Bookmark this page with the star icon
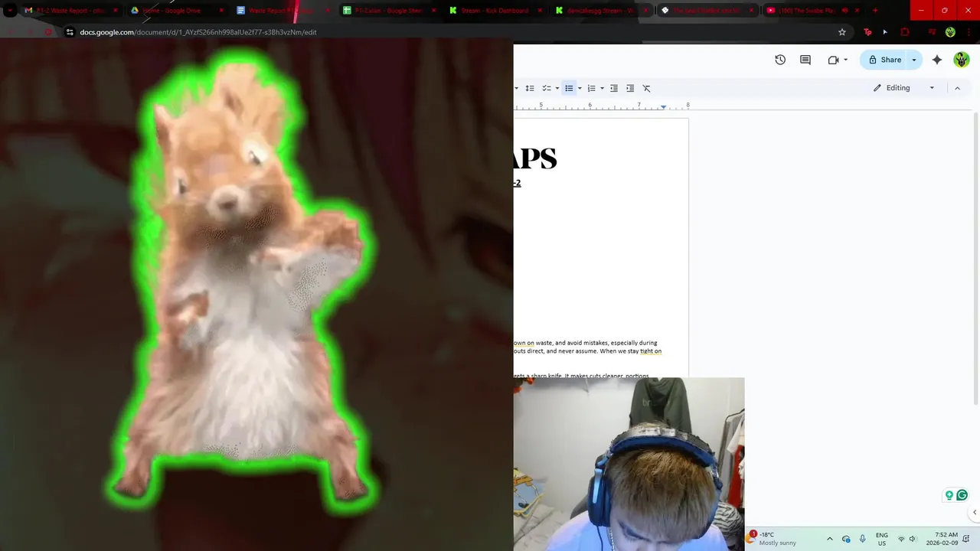This screenshot has height=551, width=980. 842,32
